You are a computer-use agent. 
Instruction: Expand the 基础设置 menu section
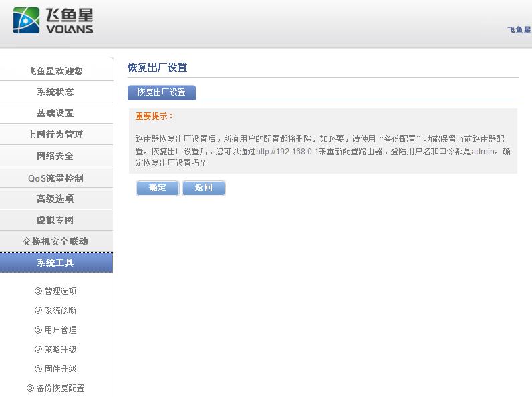pyautogui.click(x=55, y=113)
